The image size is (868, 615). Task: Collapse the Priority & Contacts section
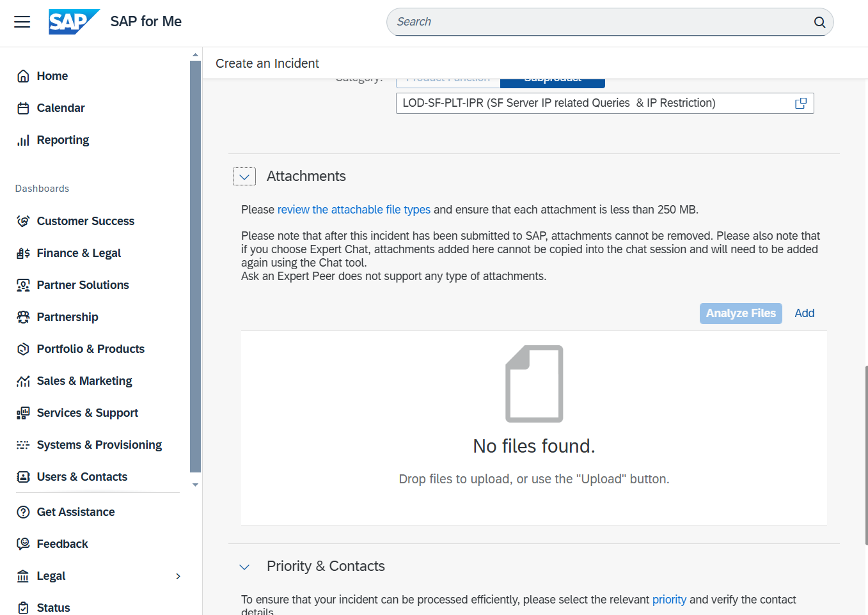(x=244, y=567)
